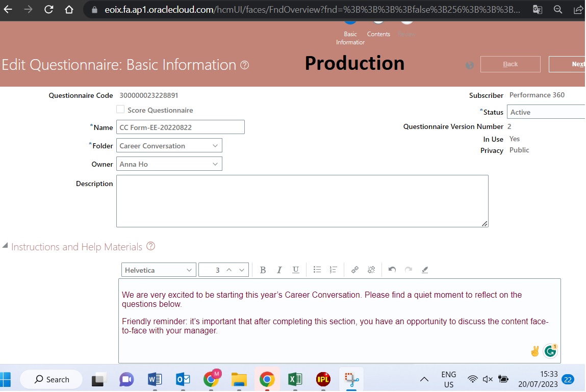This screenshot has height=392, width=586.
Task: Collapse the Instructions and Help Materials section
Action: [5, 246]
